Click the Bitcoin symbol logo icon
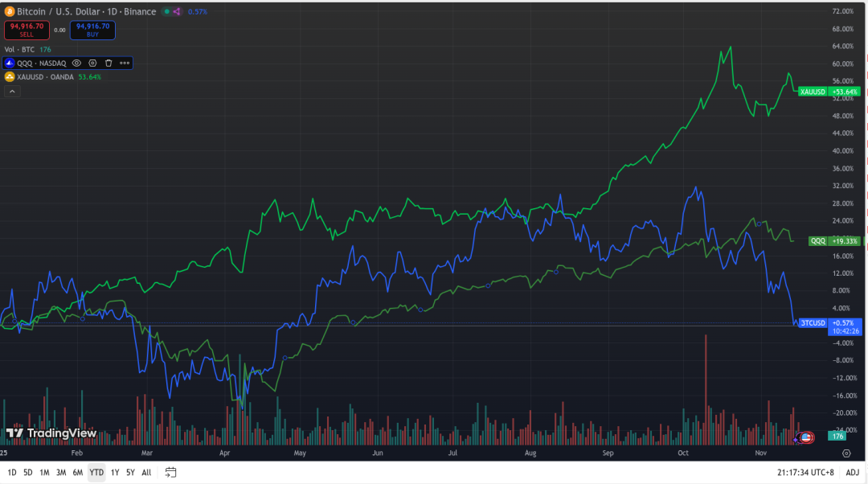 tap(10, 11)
